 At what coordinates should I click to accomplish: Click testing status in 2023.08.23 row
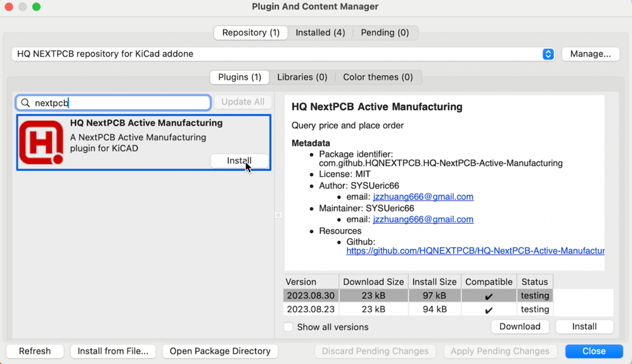click(x=535, y=309)
